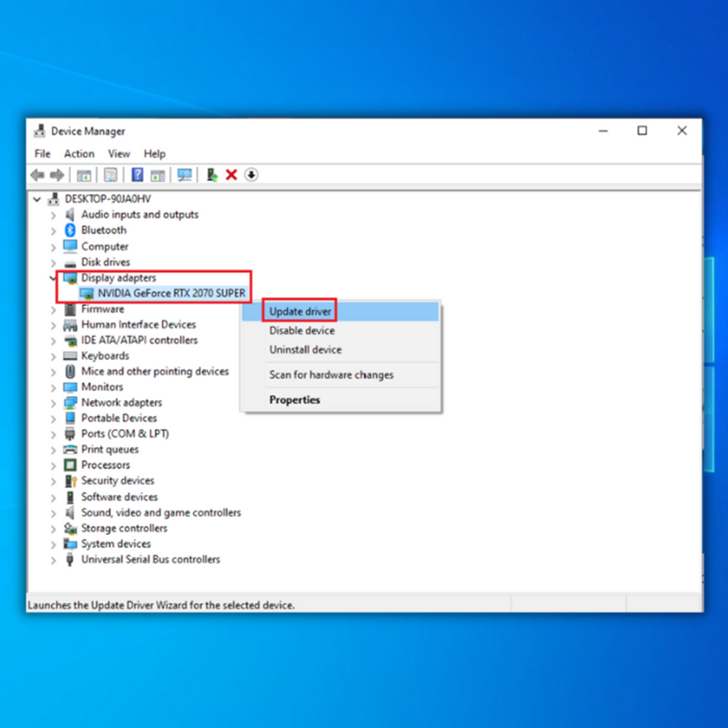Open the Action menu
Screen dimensions: 728x728
click(79, 154)
